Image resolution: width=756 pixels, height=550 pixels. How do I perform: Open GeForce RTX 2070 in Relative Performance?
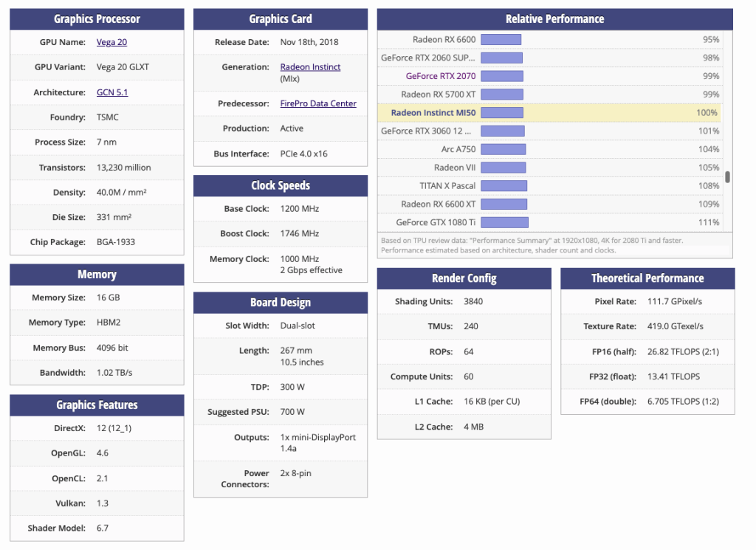click(x=441, y=76)
